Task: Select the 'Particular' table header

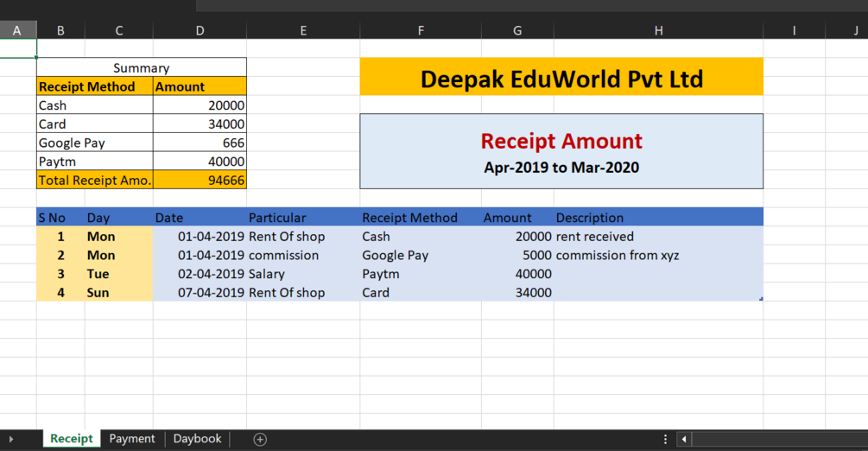Action: [x=303, y=217]
